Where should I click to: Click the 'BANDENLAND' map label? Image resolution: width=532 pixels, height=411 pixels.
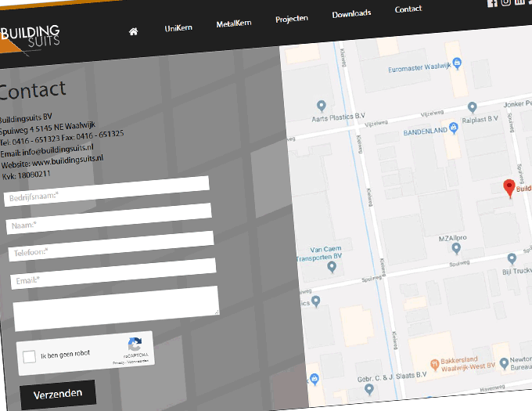425,132
